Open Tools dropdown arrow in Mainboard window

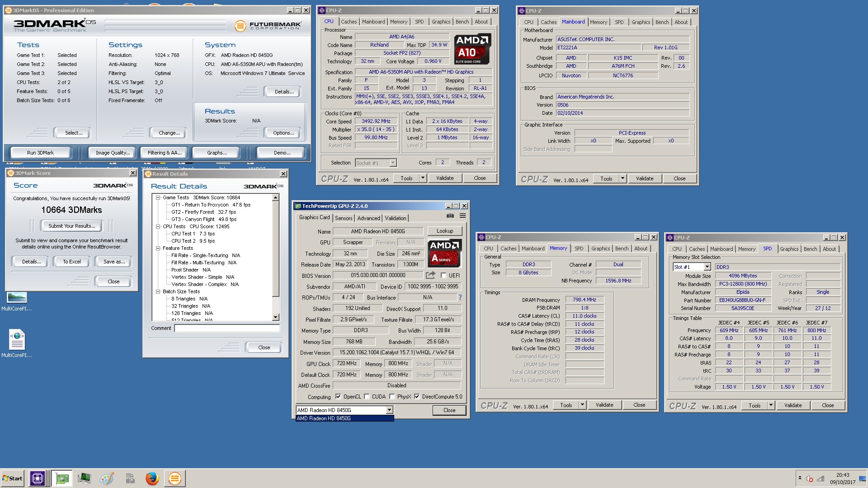pos(623,178)
